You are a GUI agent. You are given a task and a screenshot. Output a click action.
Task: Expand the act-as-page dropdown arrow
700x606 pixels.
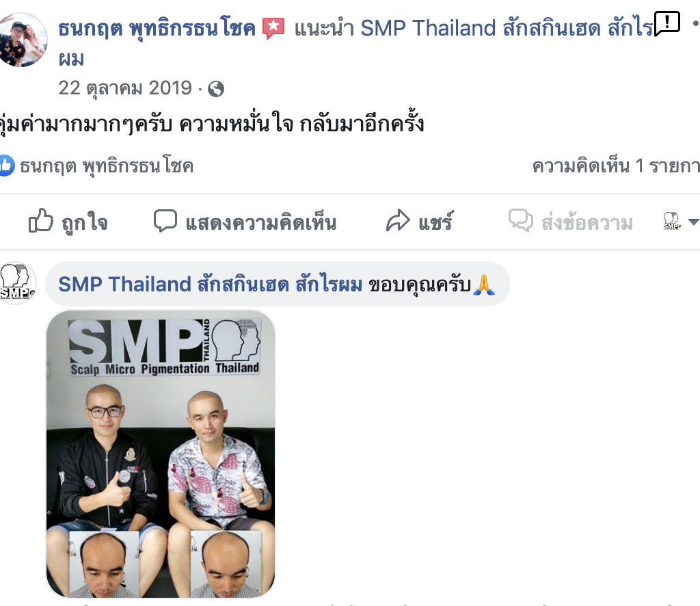pos(693,222)
